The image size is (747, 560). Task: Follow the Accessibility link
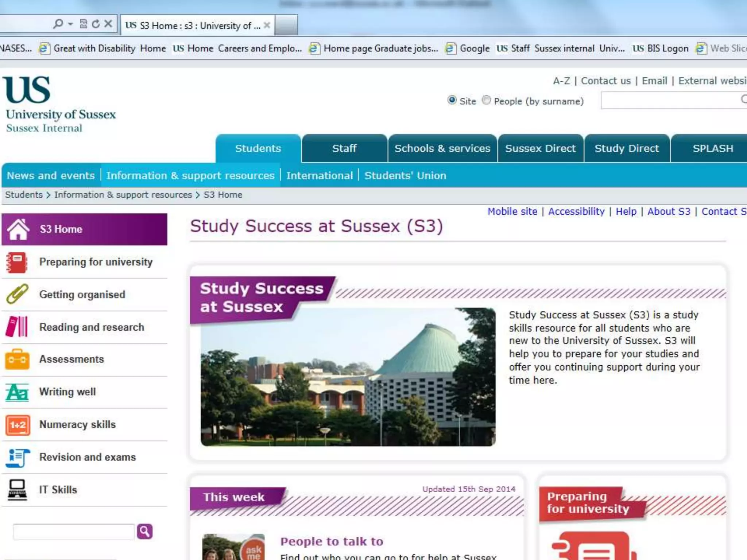click(576, 211)
